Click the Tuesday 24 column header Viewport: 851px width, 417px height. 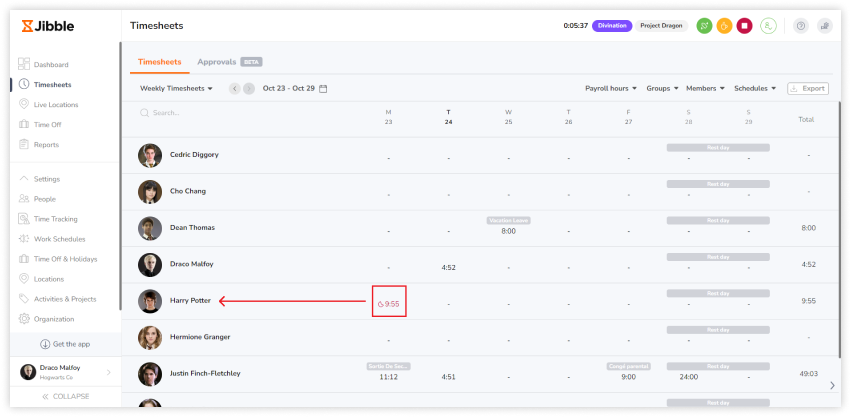(x=448, y=117)
